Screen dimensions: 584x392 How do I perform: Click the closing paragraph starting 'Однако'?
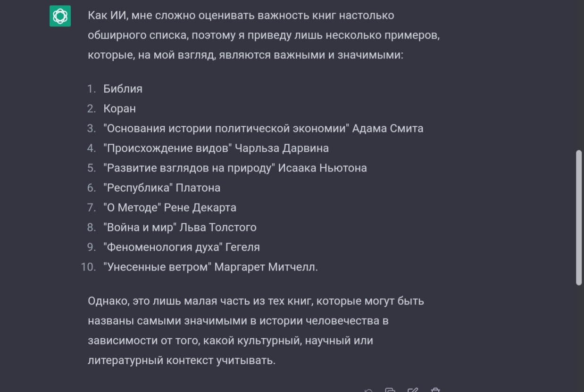coord(256,331)
